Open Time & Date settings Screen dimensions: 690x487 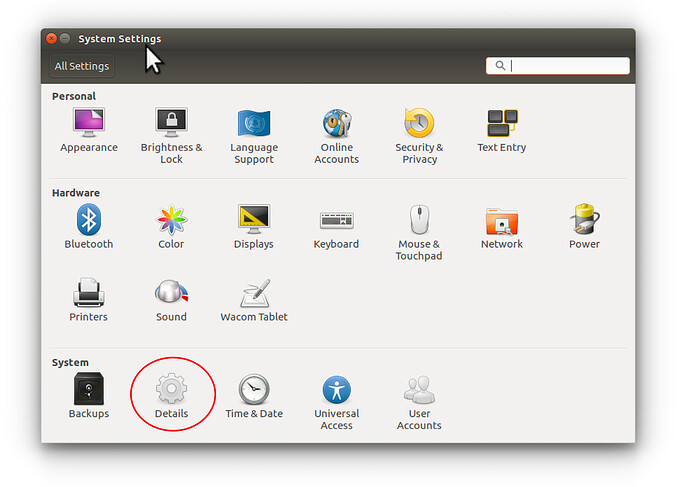(254, 396)
